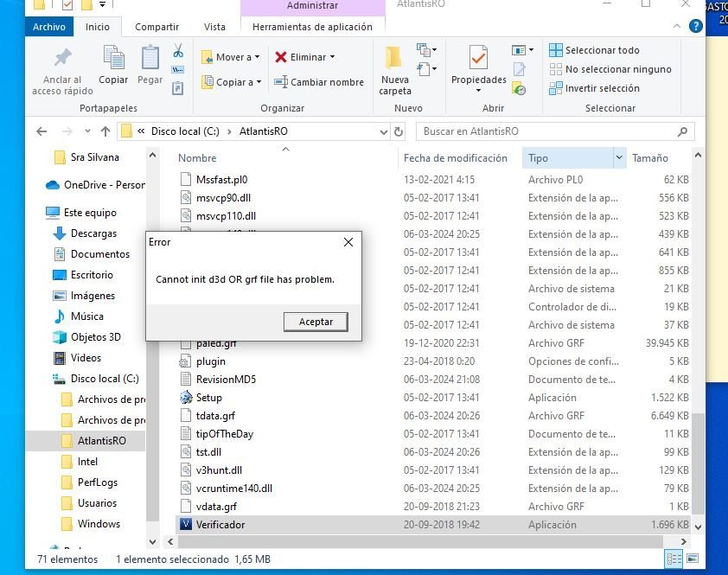
Task: Go up one folder level
Action: pyautogui.click(x=105, y=131)
